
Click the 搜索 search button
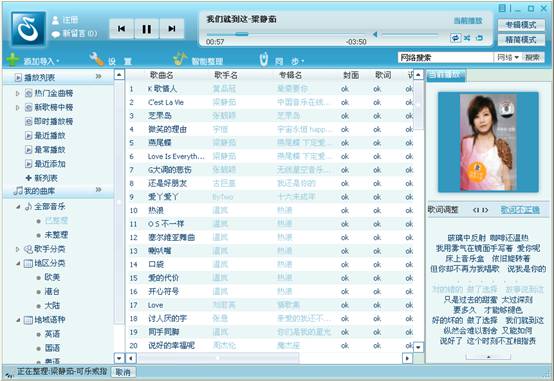tap(533, 57)
